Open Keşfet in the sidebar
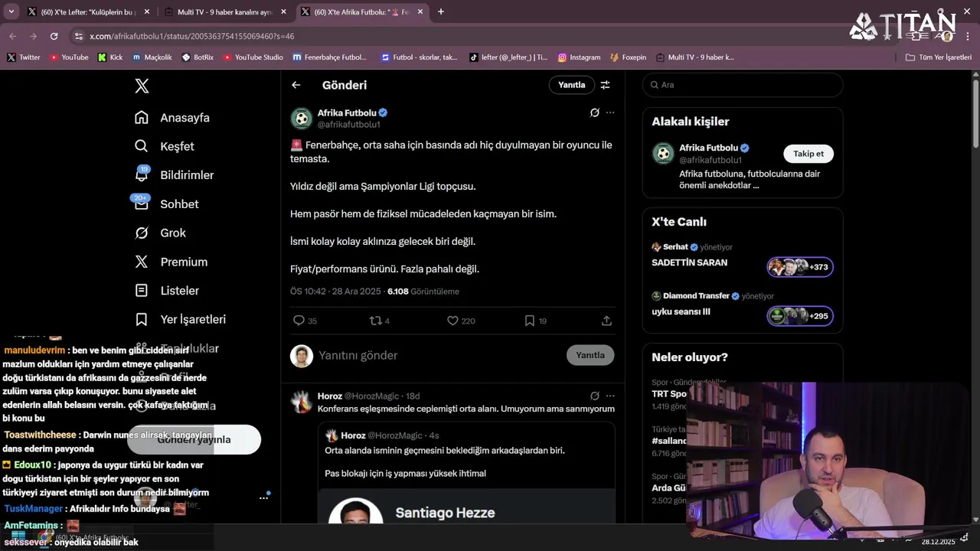980x551 pixels. [164, 146]
